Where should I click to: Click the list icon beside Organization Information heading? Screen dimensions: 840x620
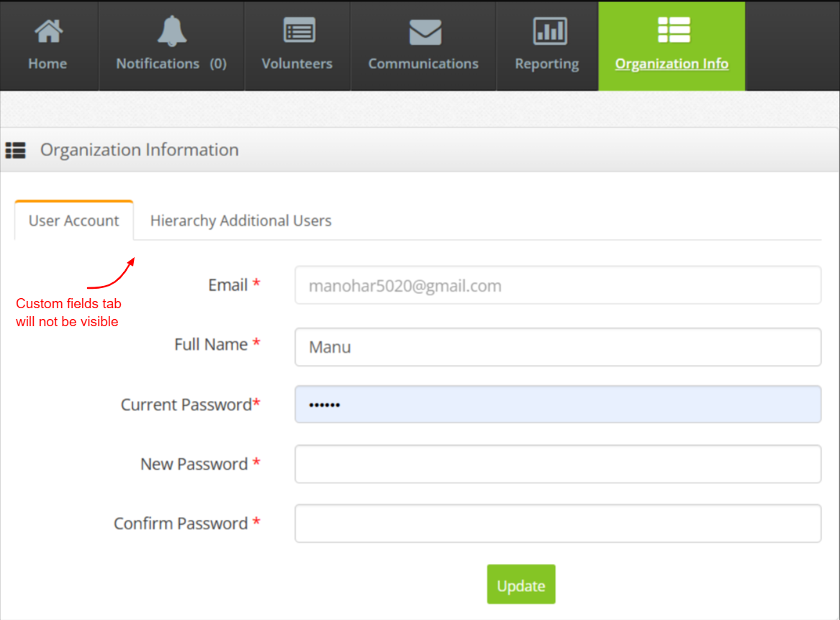16,150
